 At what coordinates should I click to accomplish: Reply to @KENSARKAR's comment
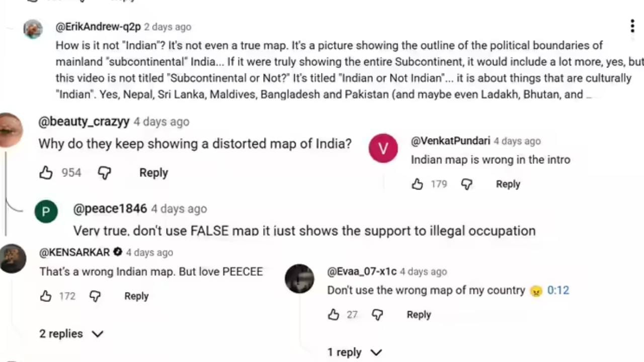[136, 296]
